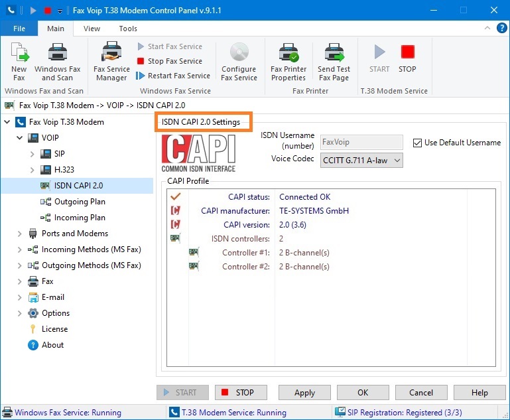Click the CAPI manufacturer row icon
510x420 pixels.
coord(175,210)
